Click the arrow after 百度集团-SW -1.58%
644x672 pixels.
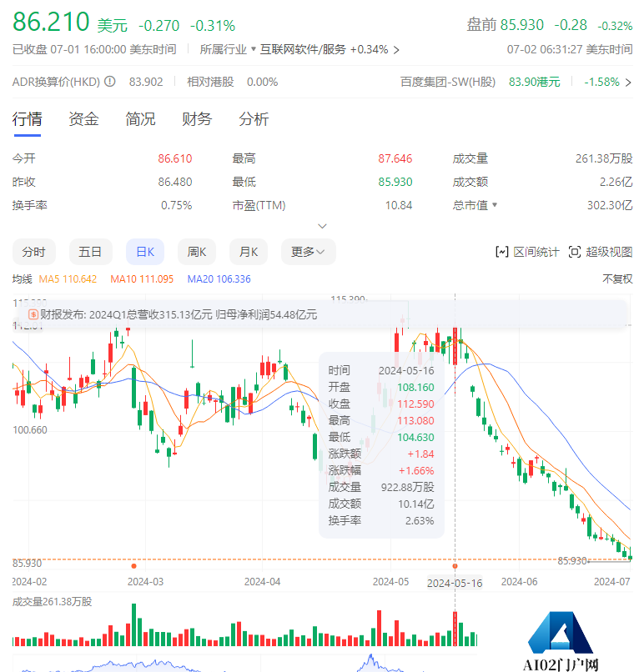point(628,83)
